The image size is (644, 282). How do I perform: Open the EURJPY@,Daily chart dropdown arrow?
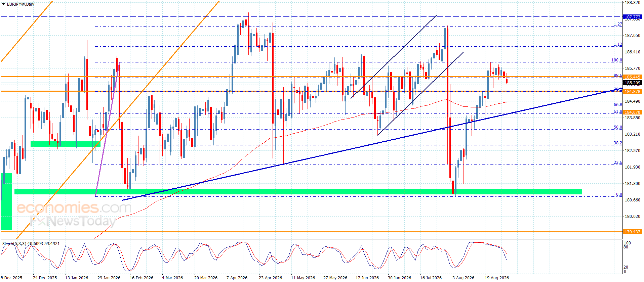click(x=4, y=4)
